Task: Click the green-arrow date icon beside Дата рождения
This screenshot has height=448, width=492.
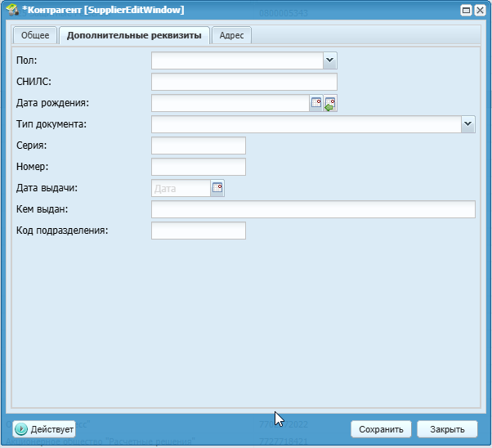Action: click(330, 103)
